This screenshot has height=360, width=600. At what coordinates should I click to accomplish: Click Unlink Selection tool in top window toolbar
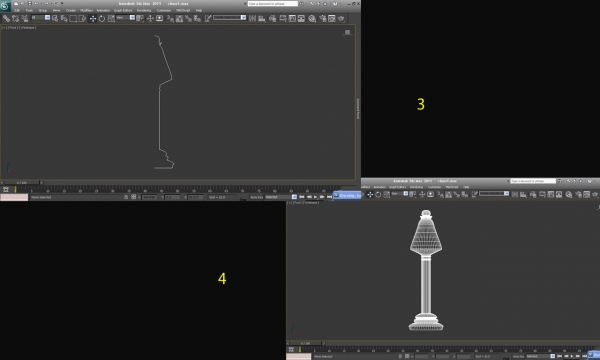15,18
